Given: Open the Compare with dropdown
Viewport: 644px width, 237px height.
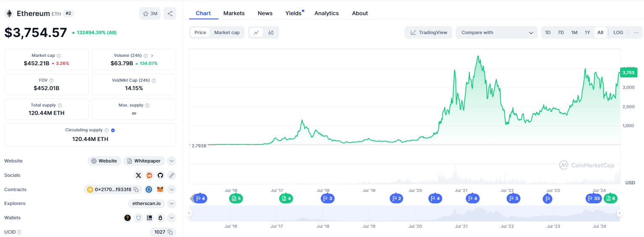Looking at the screenshot, I should pos(496,32).
